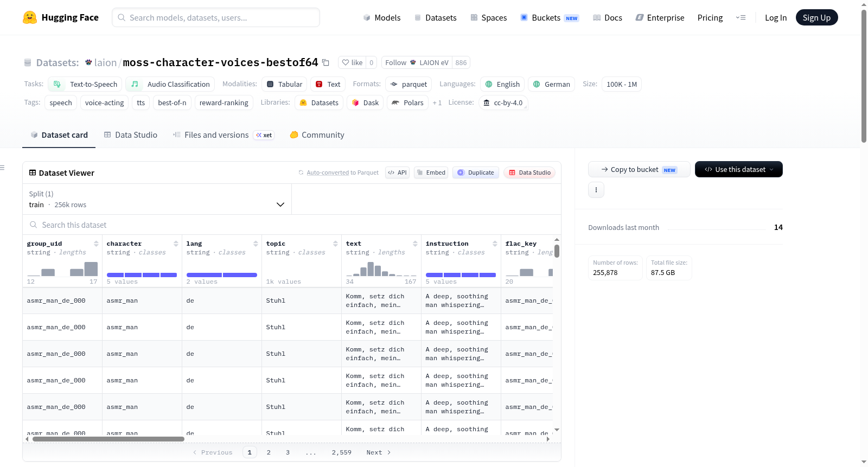
Task: Switch to the Community tab
Action: [317, 135]
